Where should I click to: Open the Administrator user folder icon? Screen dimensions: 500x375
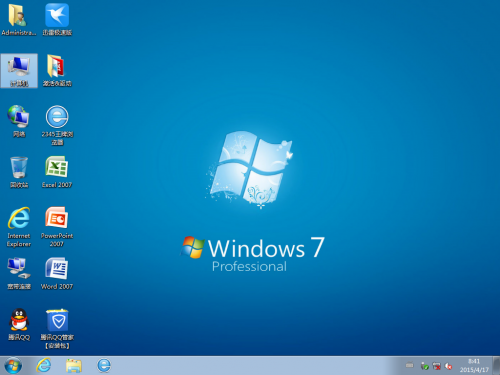click(19, 19)
